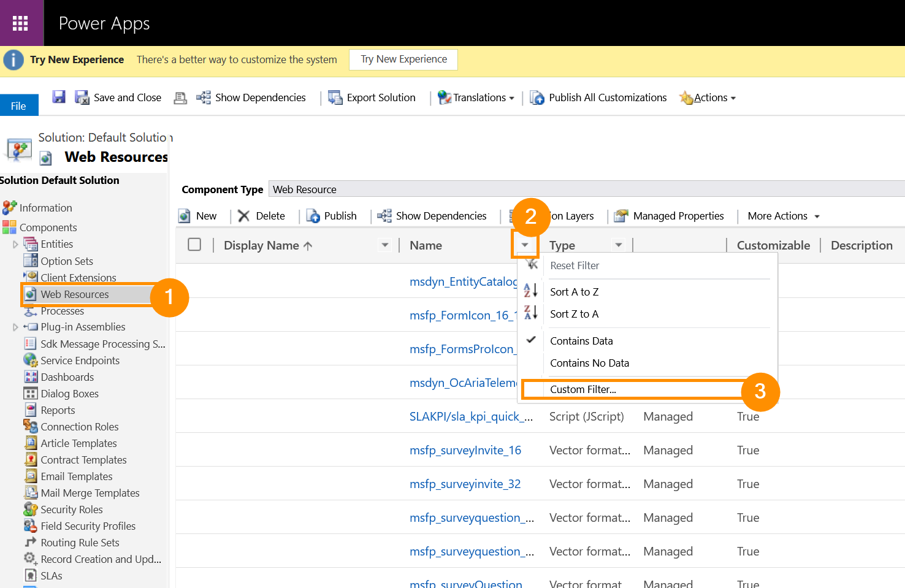905x588 pixels.
Task: Click the properties icon beside Save and Close
Action: click(x=180, y=97)
